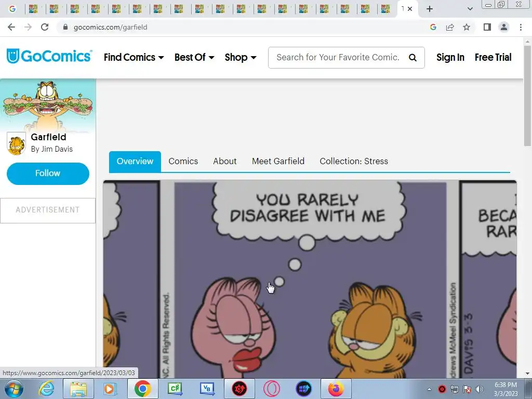
Task: Open Action Center flag icon
Action: pyautogui.click(x=467, y=389)
